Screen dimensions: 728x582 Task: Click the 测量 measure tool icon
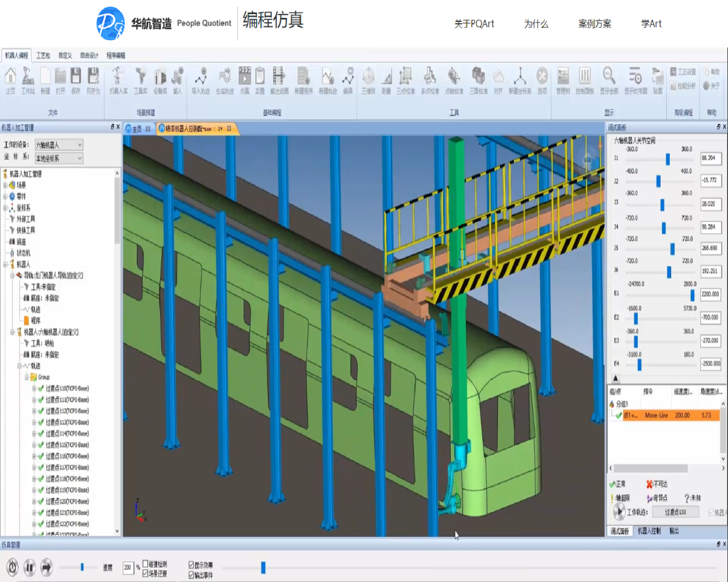coord(386,80)
